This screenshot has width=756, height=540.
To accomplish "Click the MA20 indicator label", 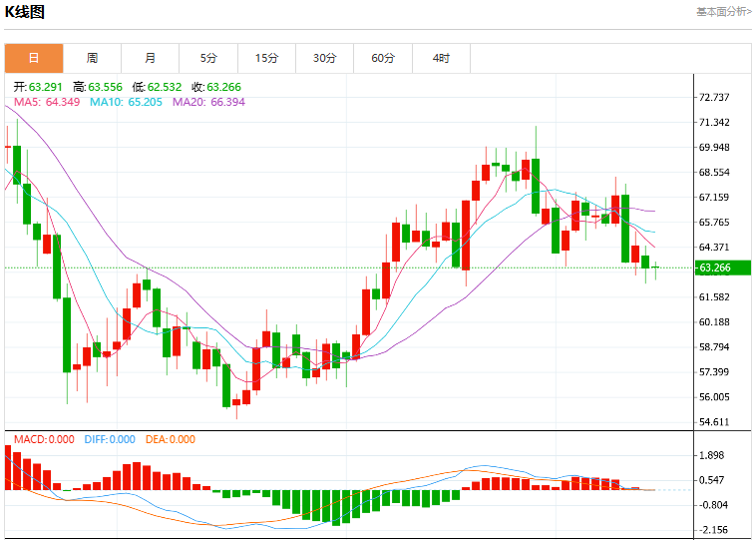I will [208, 102].
